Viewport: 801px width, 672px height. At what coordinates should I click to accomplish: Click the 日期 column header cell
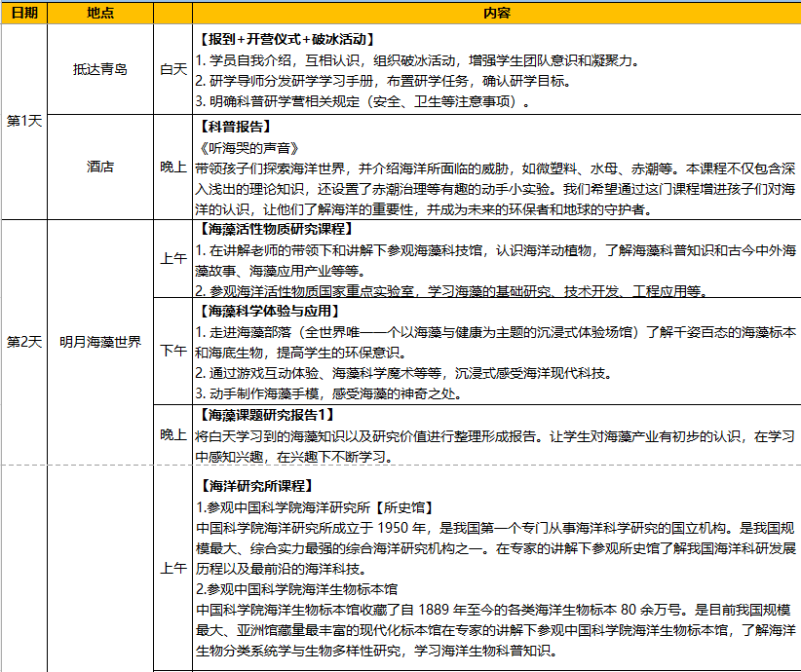coord(24,14)
